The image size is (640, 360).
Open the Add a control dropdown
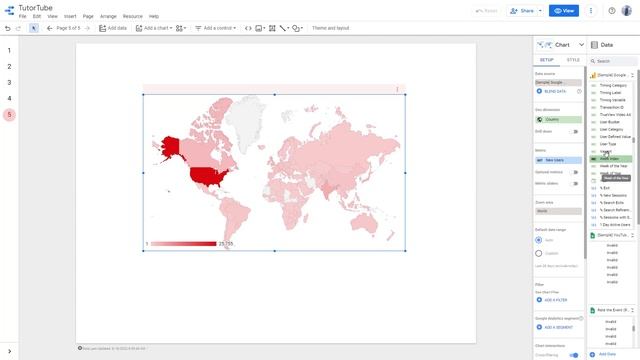215,28
